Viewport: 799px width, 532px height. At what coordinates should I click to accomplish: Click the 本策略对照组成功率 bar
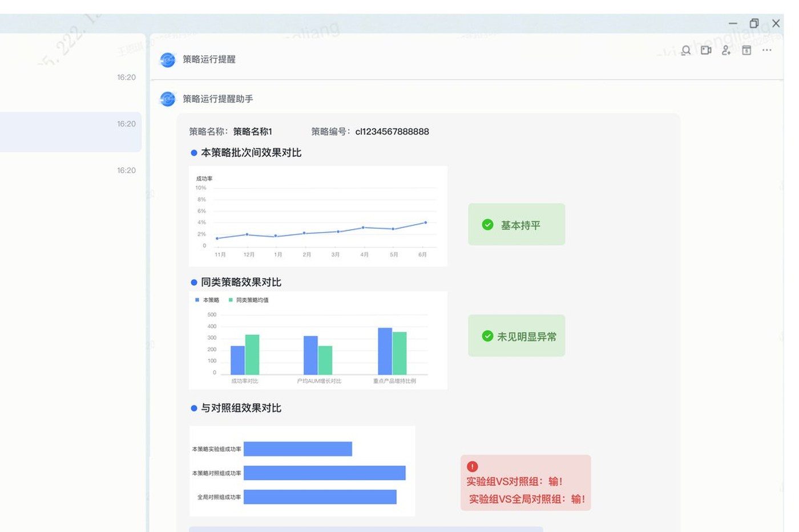325,473
